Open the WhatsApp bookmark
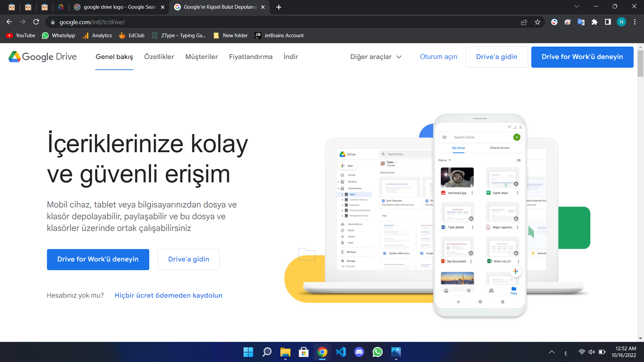 [58, 36]
